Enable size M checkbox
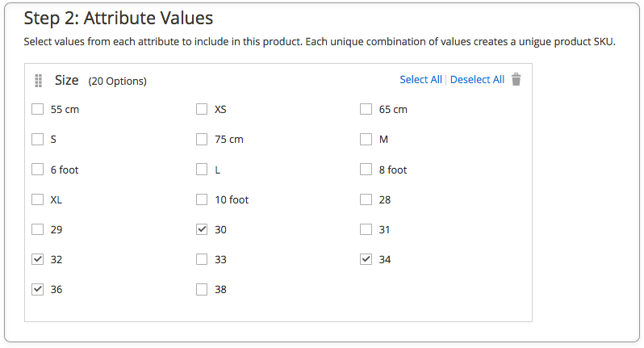Screen dimensions: 644x348 366,140
